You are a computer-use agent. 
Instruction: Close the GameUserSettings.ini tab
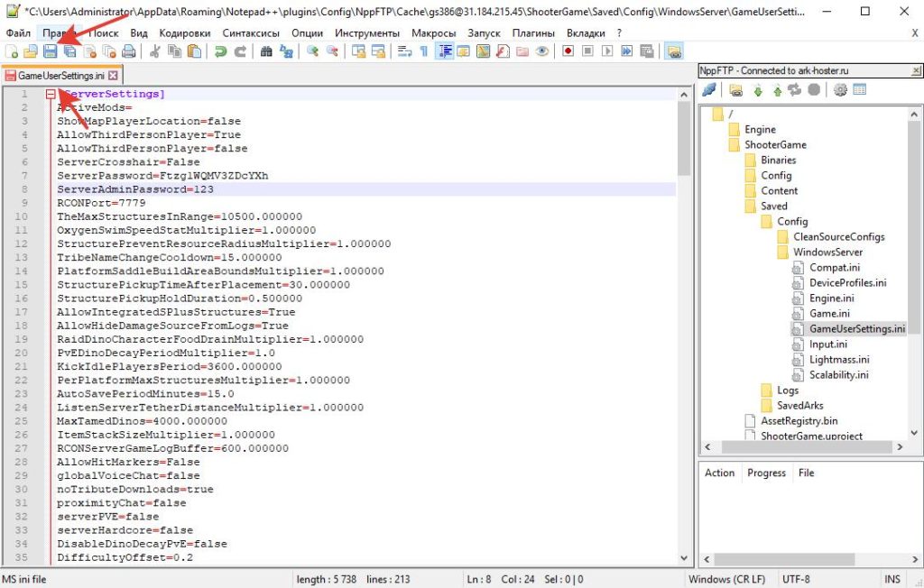(113, 76)
